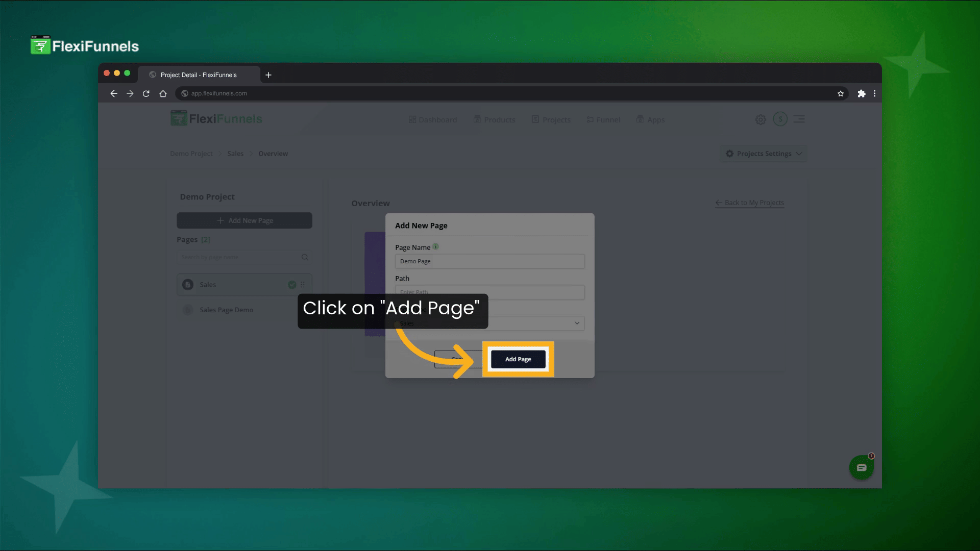Click the Page Name info icon
Screen dimensions: 980x551
point(435,246)
